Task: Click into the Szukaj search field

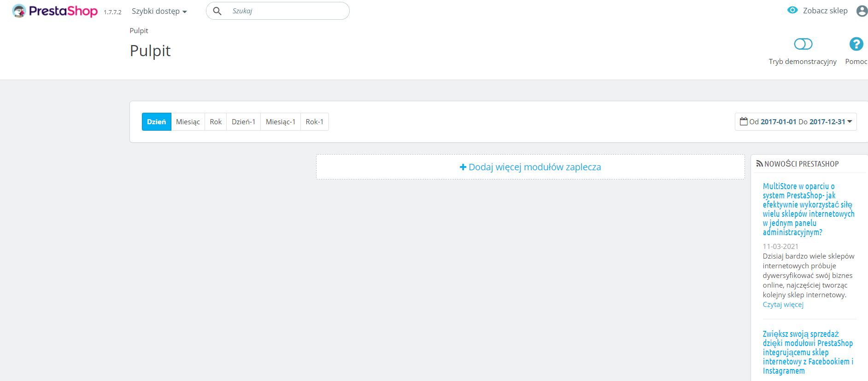Action: 278,11
